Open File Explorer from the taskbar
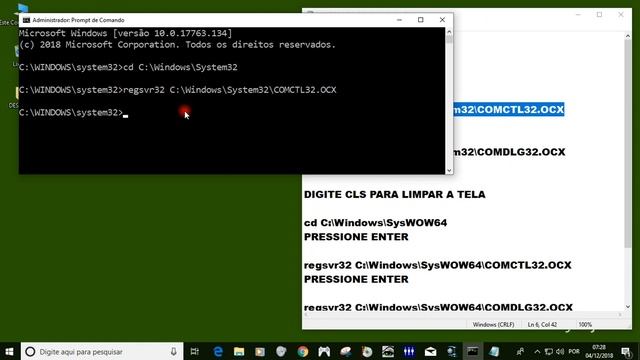The height and width of the screenshot is (360, 640). (239, 351)
